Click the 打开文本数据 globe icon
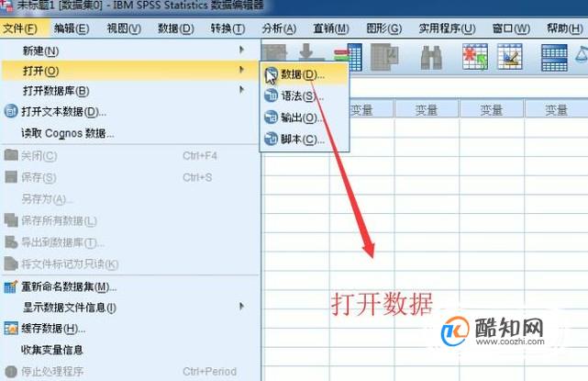588x381 pixels. tap(11, 111)
